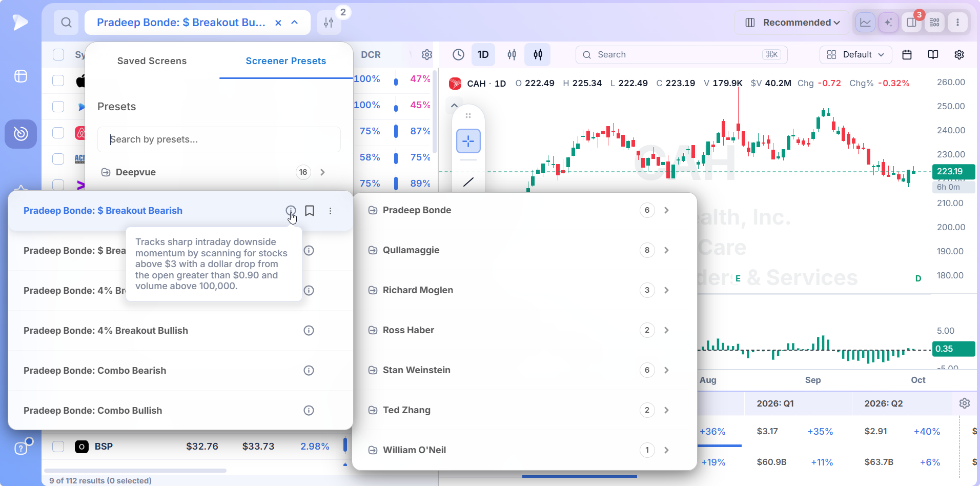Open three-dot menu for $ Breakout Bearish
Image resolution: width=980 pixels, height=486 pixels.
pyautogui.click(x=331, y=211)
